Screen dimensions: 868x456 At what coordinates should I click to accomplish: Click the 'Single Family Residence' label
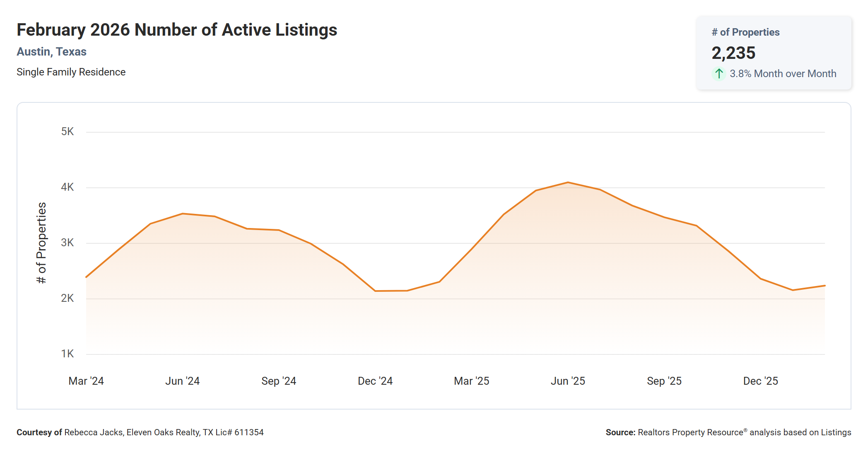coord(71,72)
